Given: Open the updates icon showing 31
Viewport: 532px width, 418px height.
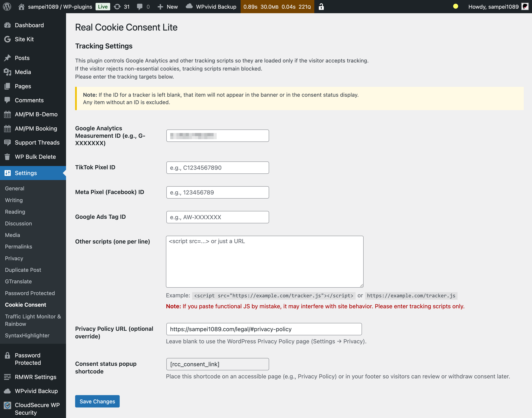Looking at the screenshot, I should tap(122, 7).
